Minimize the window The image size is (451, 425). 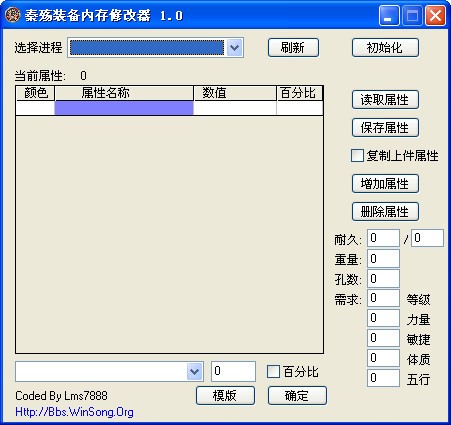click(x=389, y=16)
